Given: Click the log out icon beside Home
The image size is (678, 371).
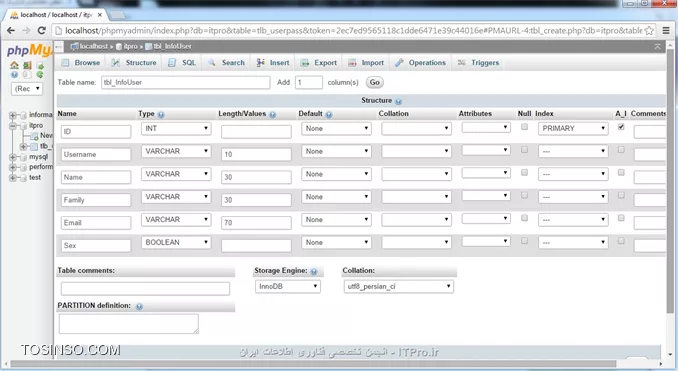Looking at the screenshot, I should click(x=27, y=65).
